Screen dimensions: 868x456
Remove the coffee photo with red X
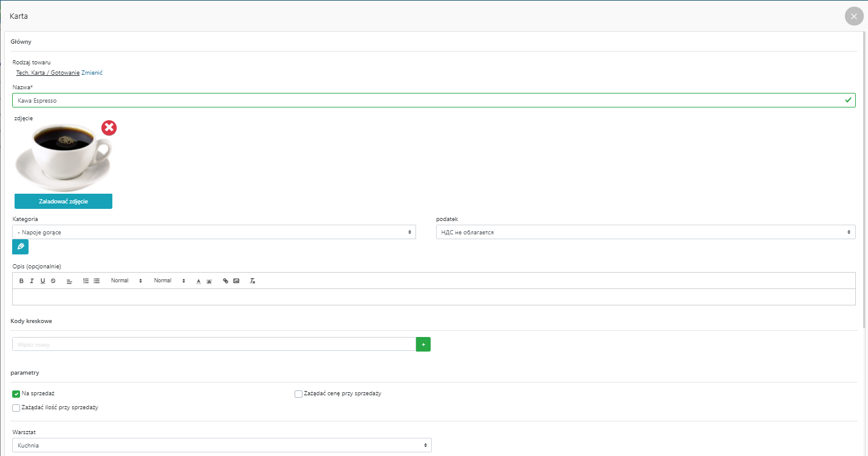[x=109, y=128]
